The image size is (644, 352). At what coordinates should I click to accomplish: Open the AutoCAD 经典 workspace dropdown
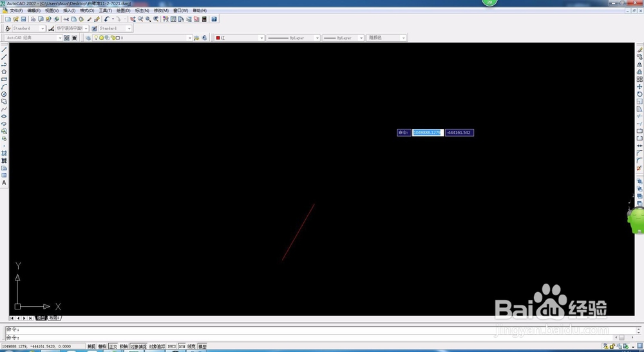tap(60, 38)
